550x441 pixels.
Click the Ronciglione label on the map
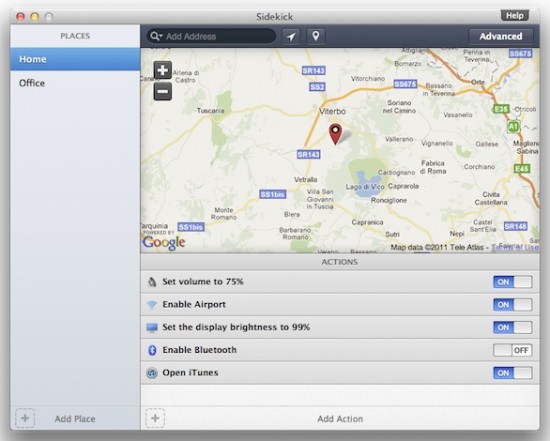point(389,200)
